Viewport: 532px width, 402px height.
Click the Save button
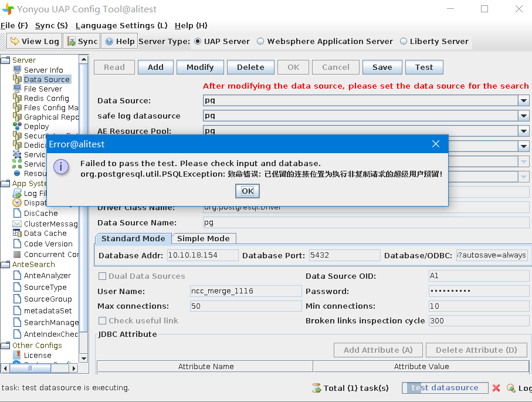(x=382, y=67)
